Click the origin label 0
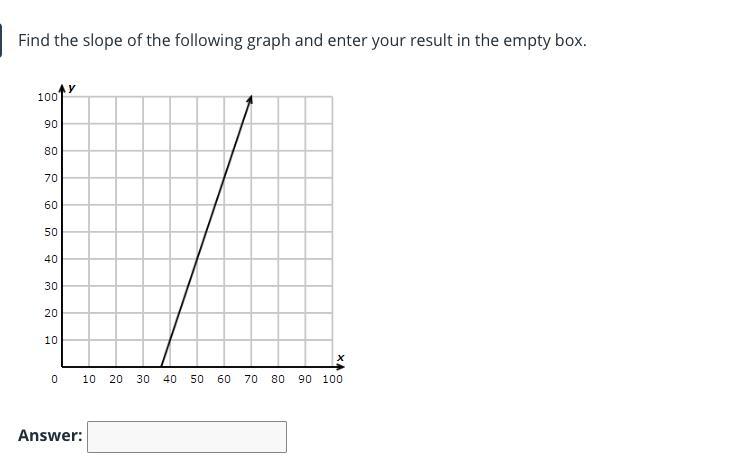 click(54, 379)
